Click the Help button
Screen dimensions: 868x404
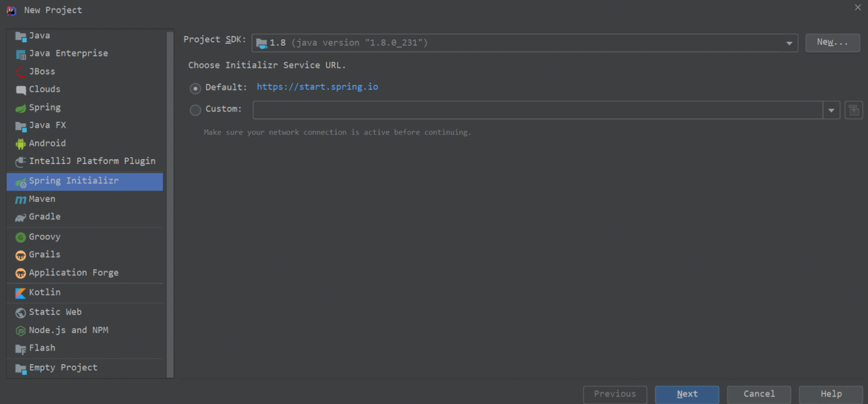831,394
